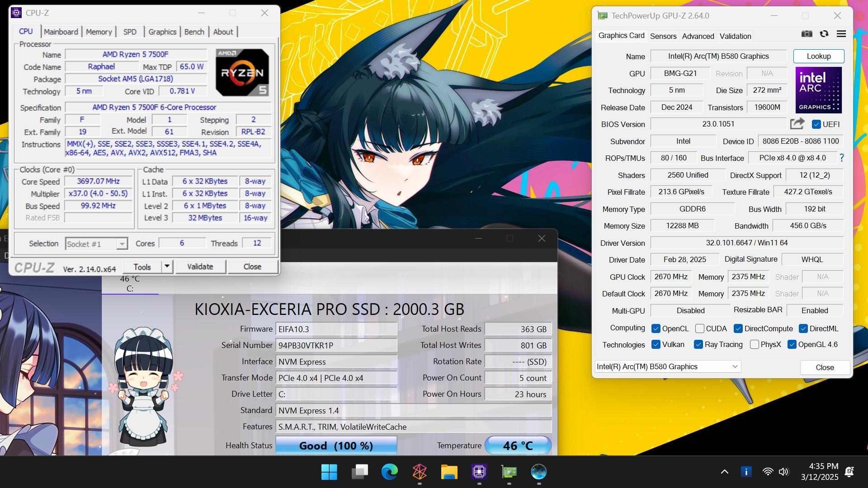Open the notification bell icon
The width and height of the screenshot is (868, 488).
(849, 472)
